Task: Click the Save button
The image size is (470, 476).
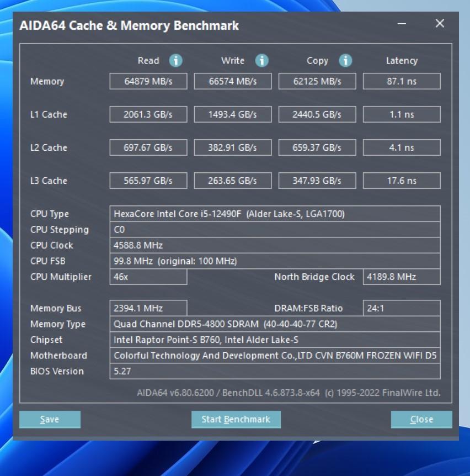Action: pyautogui.click(x=50, y=420)
